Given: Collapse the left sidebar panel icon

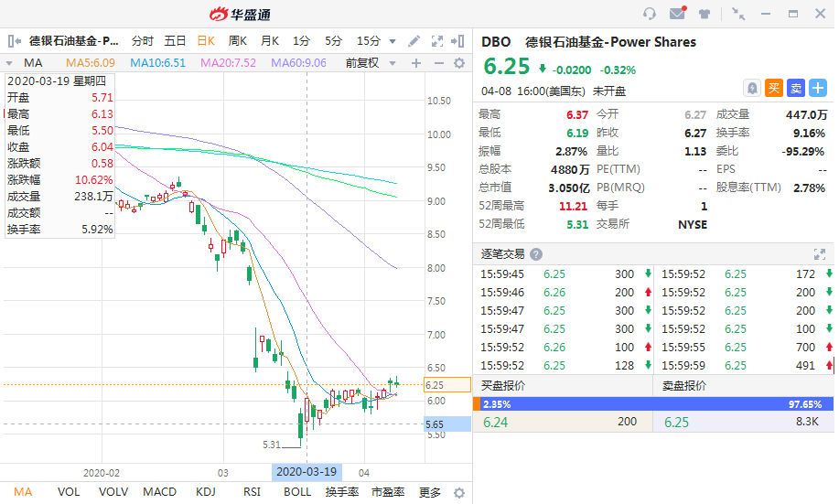Looking at the screenshot, I should (15, 40).
